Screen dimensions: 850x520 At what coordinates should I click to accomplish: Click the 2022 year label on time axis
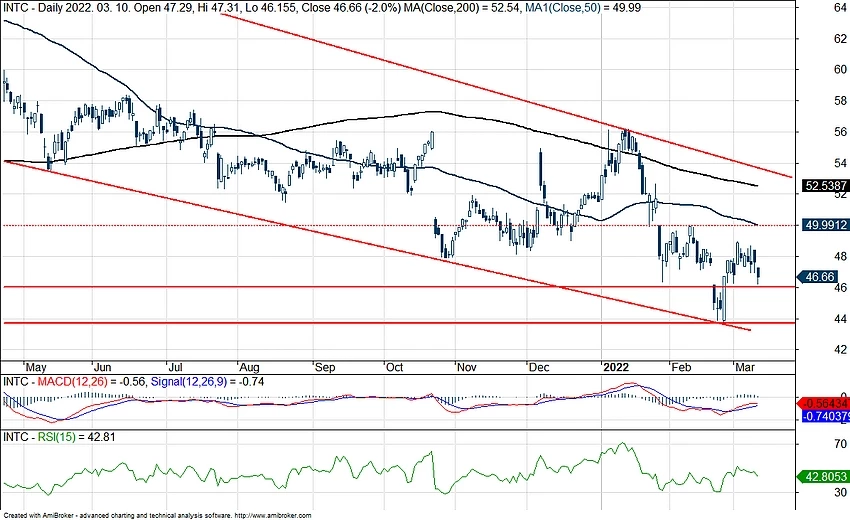coord(616,367)
